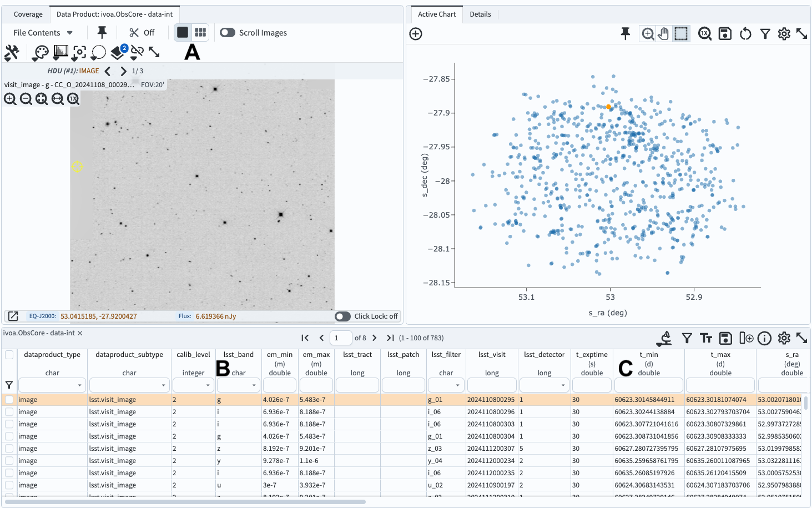Image resolution: width=812 pixels, height=508 pixels.
Task: Save the table with the save icon
Action: 724,338
